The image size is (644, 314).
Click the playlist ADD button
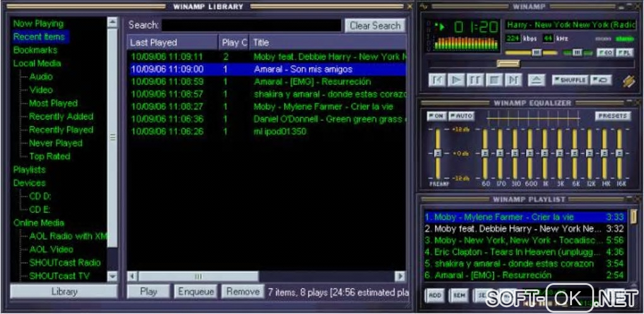[x=434, y=295]
